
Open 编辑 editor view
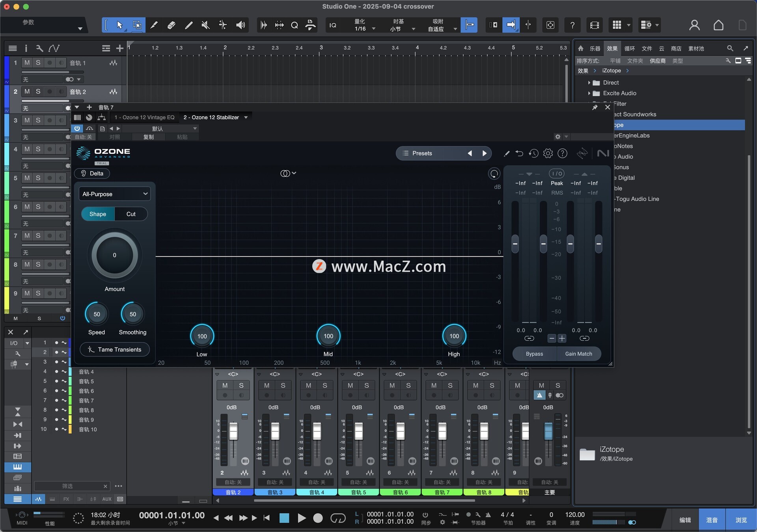point(685,520)
